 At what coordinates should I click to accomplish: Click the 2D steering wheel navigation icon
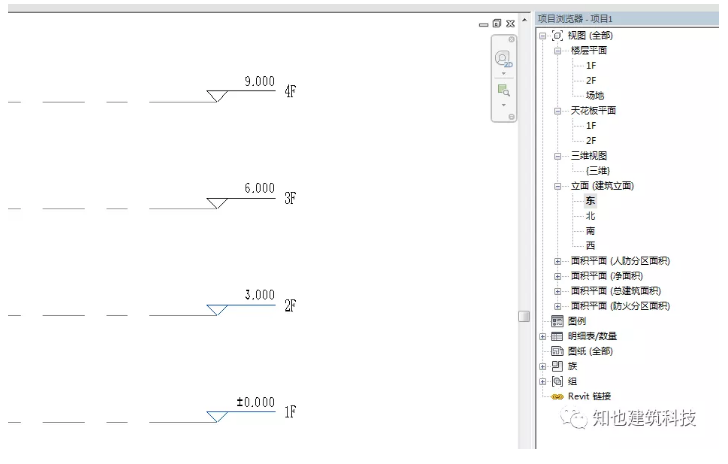(503, 59)
